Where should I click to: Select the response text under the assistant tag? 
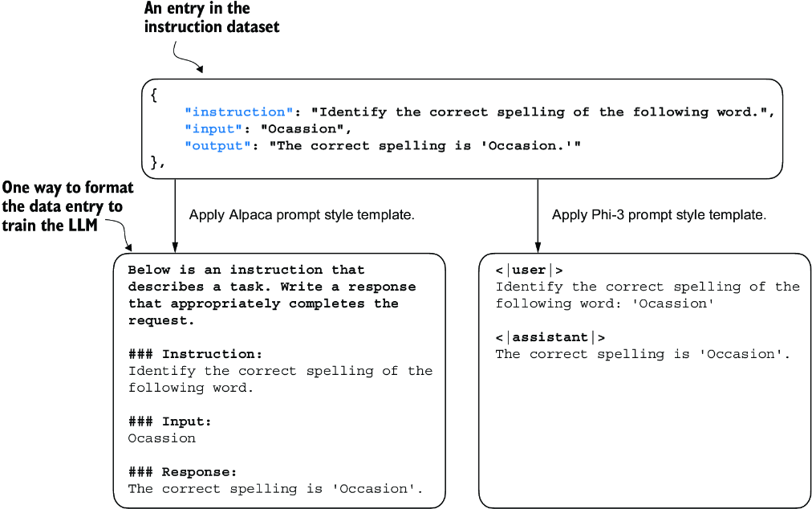643,354
